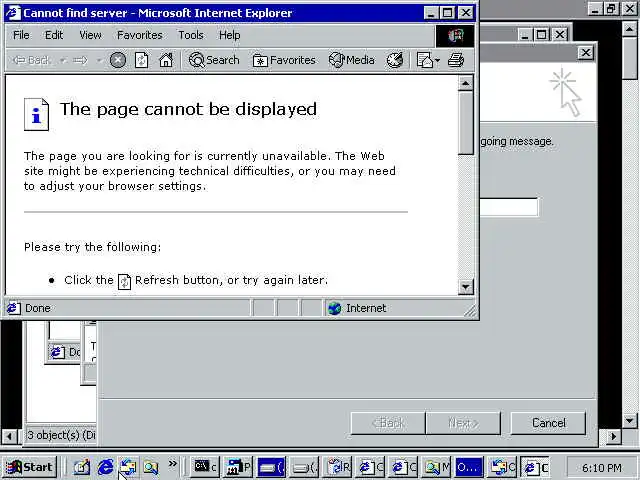Open the Search pane in Internet Explorer
This screenshot has width=640, height=480.
pos(214,60)
